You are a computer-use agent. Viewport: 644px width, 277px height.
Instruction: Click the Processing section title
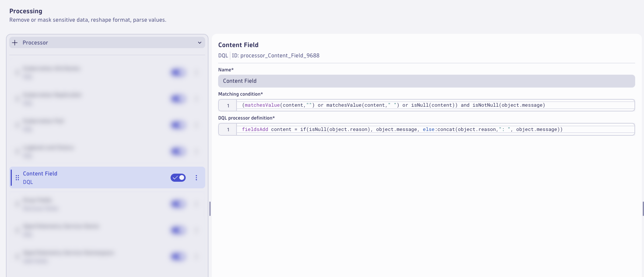pos(26,11)
